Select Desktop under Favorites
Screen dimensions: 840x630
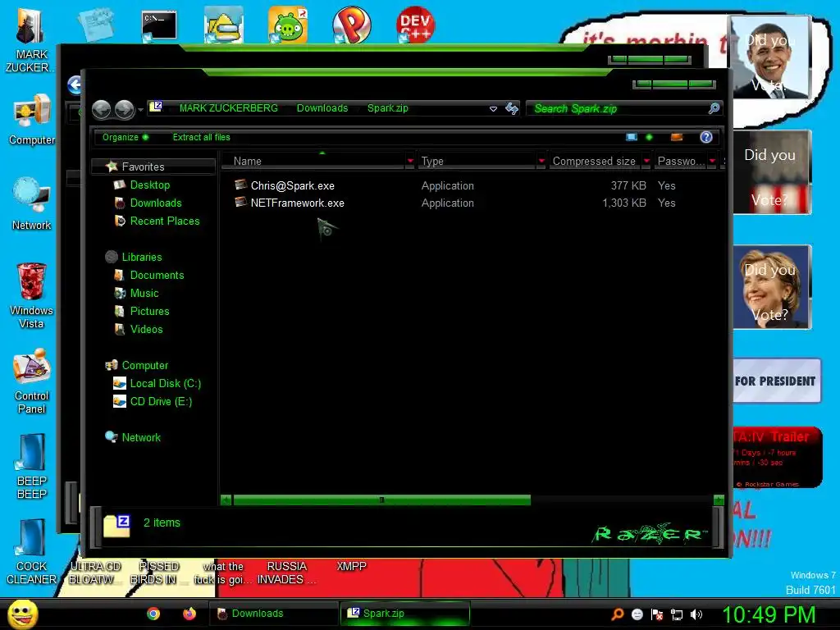click(x=149, y=185)
